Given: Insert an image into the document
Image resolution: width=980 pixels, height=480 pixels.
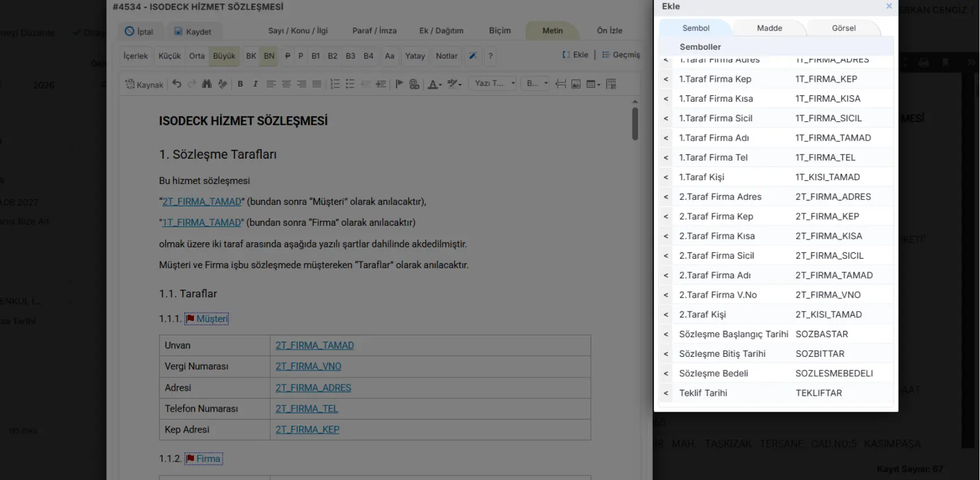Looking at the screenshot, I should click(576, 84).
